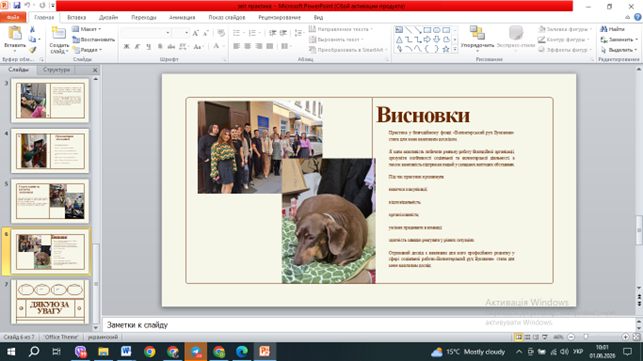This screenshot has height=361, width=643.
Task: Clear all formatting icon in font group
Action: [x=221, y=33]
